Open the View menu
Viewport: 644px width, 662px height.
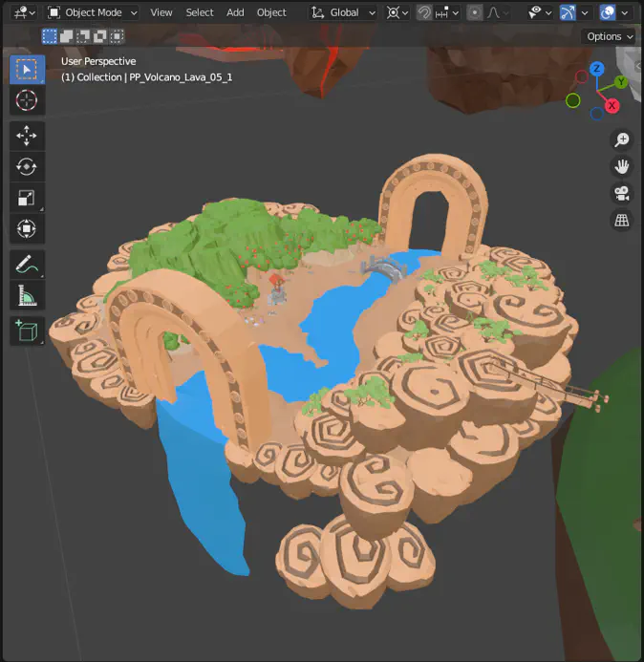pos(161,12)
